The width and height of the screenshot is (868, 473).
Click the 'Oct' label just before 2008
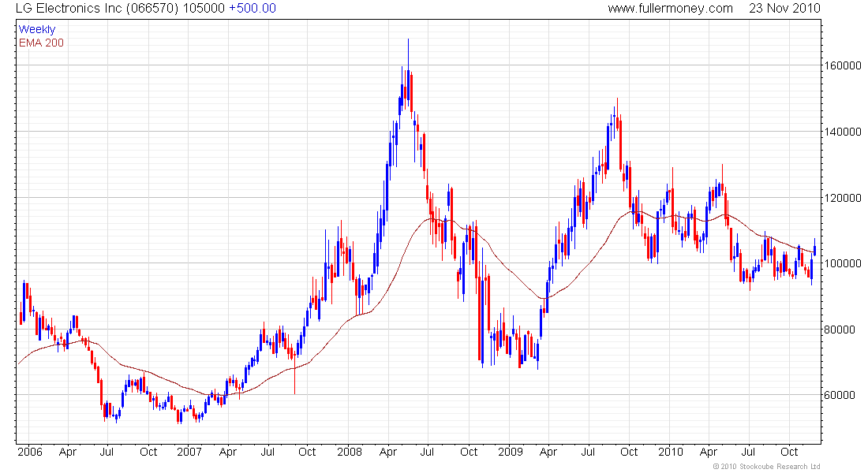point(307,452)
